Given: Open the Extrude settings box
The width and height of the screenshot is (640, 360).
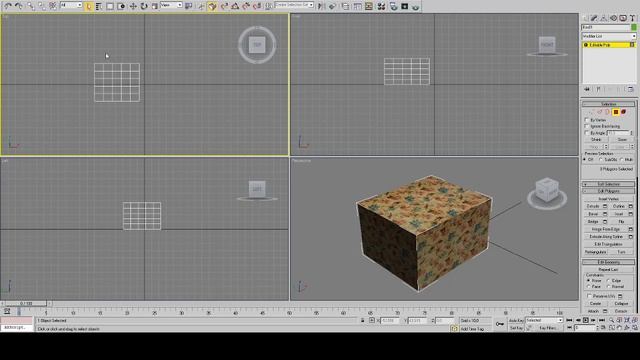Looking at the screenshot, I should pos(605,206).
